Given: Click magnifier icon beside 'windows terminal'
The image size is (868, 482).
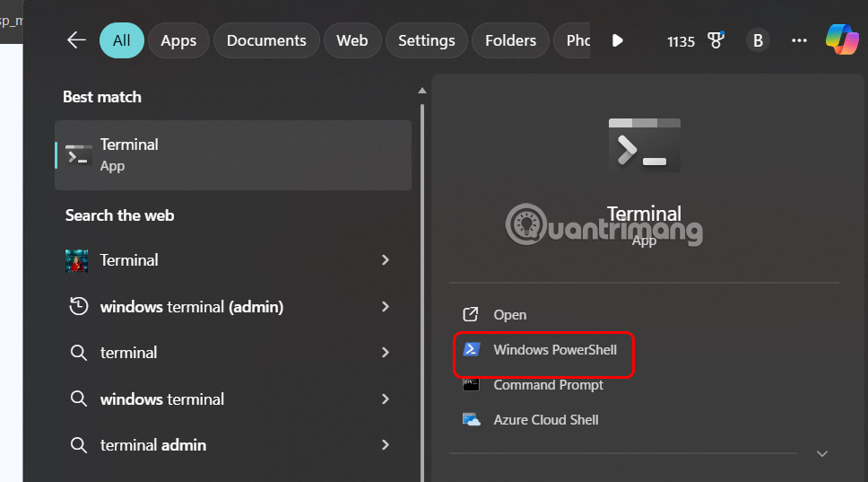Looking at the screenshot, I should pos(79,399).
